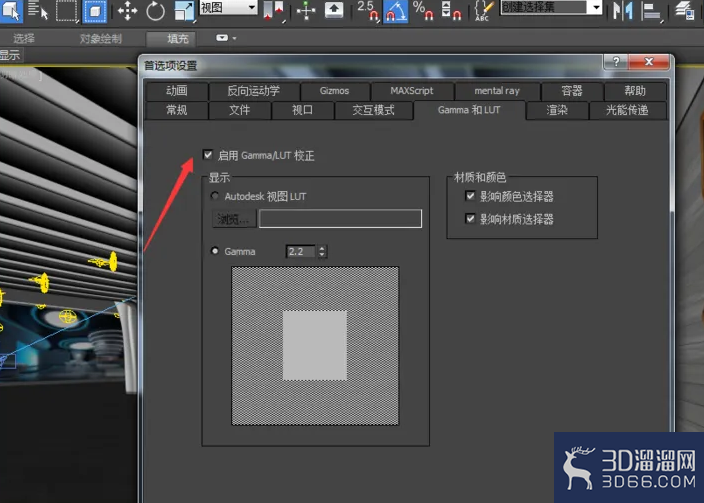Switch to the 容器 tab
This screenshot has height=503, width=704.
coord(572,91)
